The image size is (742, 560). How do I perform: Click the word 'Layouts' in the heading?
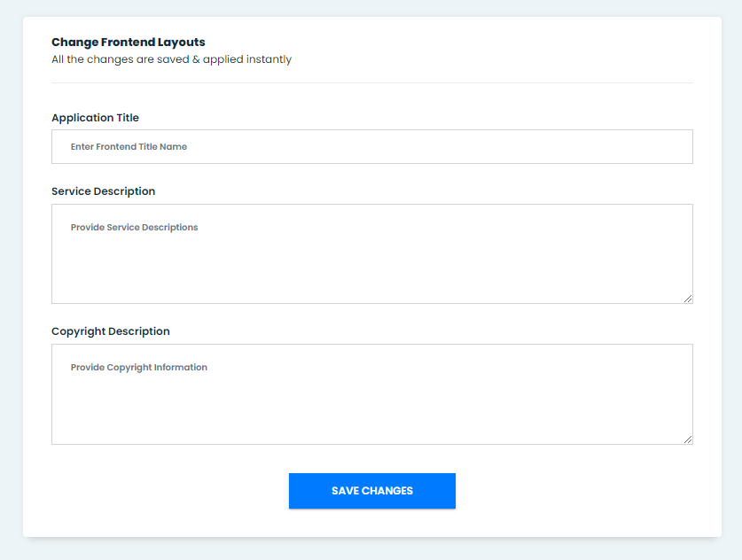tap(182, 42)
